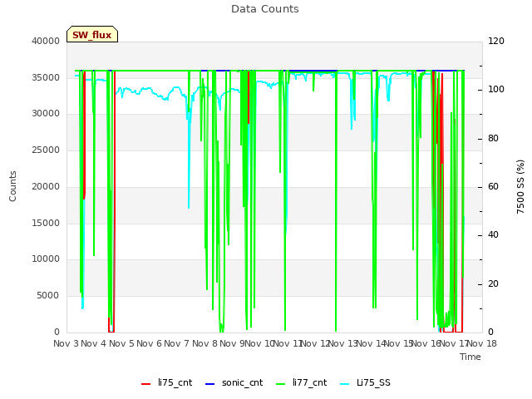Click the Nov 5 tick label

(121, 343)
